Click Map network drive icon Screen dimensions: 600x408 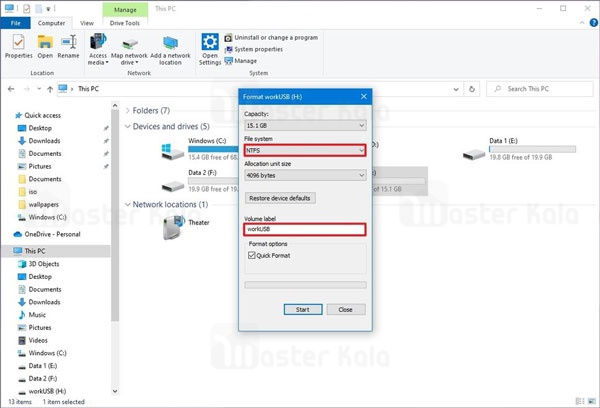(x=129, y=51)
